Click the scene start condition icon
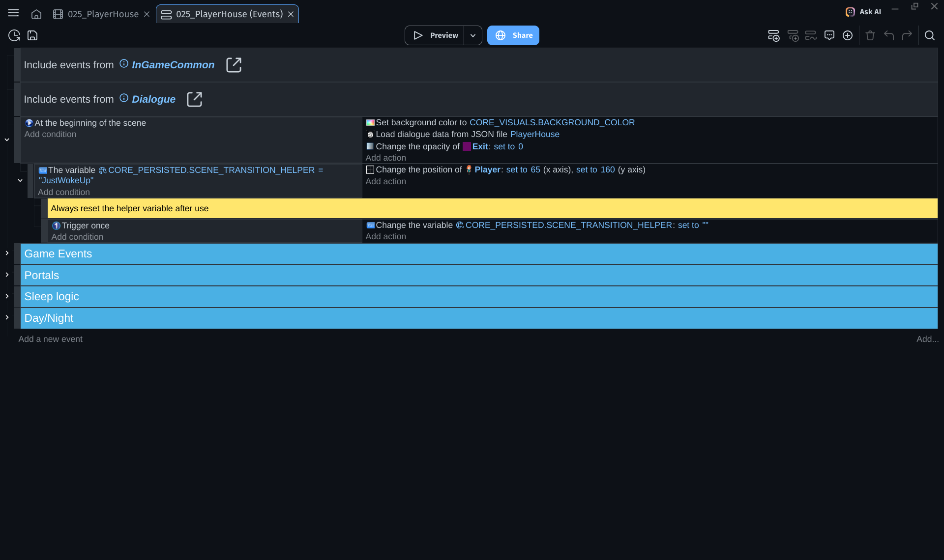 click(x=29, y=123)
